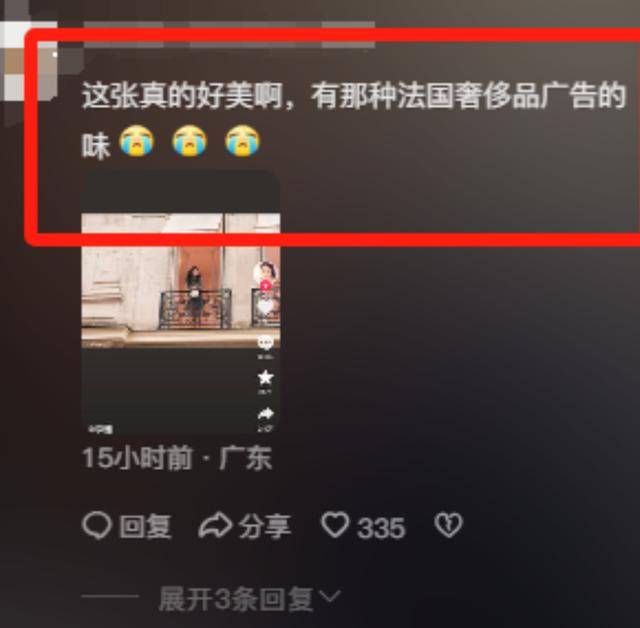Click the 分享 share text button
The height and width of the screenshot is (628, 640).
pos(265,526)
